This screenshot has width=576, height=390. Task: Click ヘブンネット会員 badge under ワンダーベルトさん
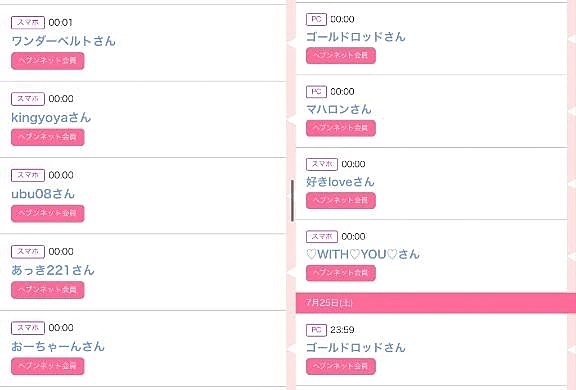coord(48,61)
